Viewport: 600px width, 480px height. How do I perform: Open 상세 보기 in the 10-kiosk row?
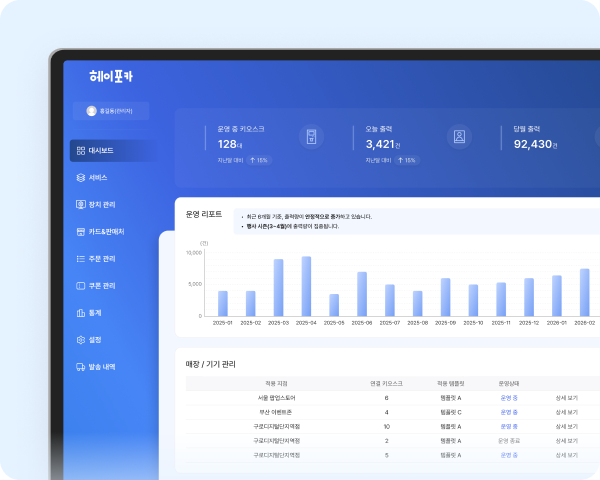click(x=567, y=426)
